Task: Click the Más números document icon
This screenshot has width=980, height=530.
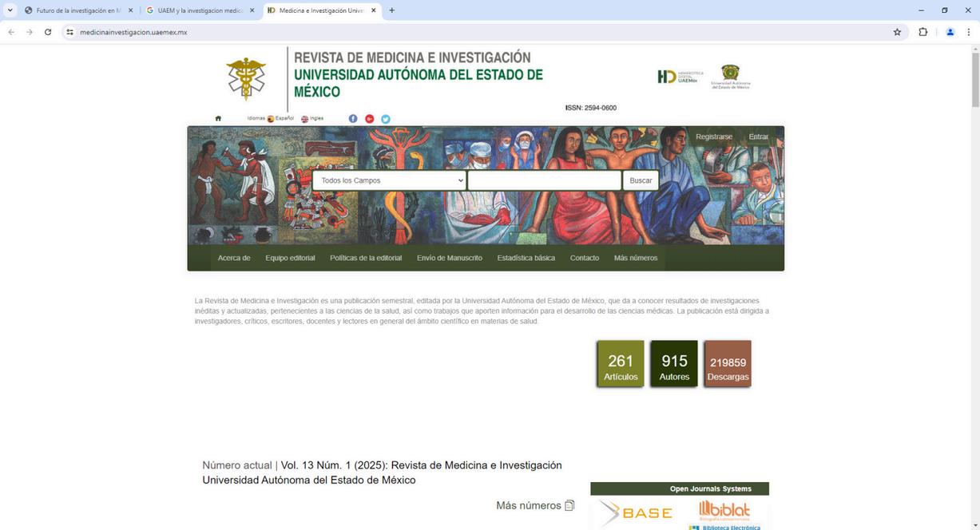Action: (x=569, y=505)
